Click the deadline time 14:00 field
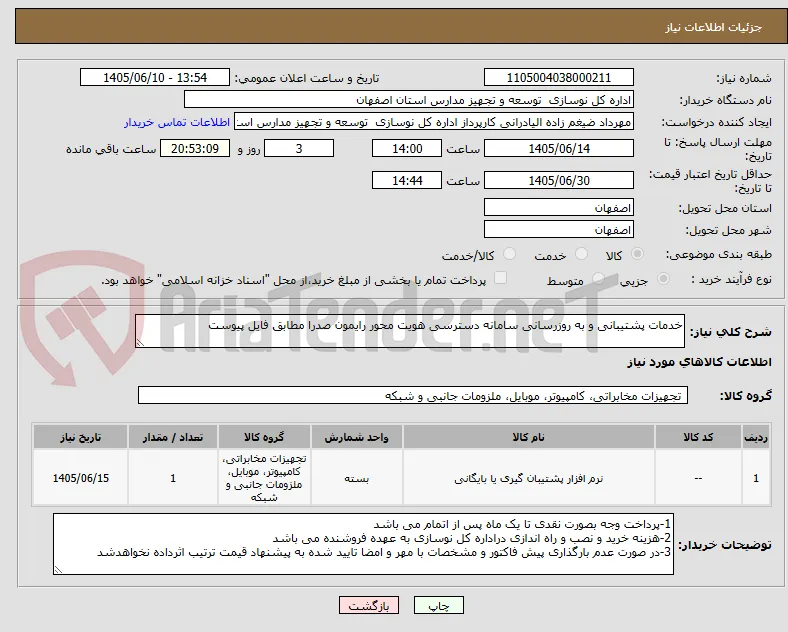This screenshot has width=788, height=632. 407,149
